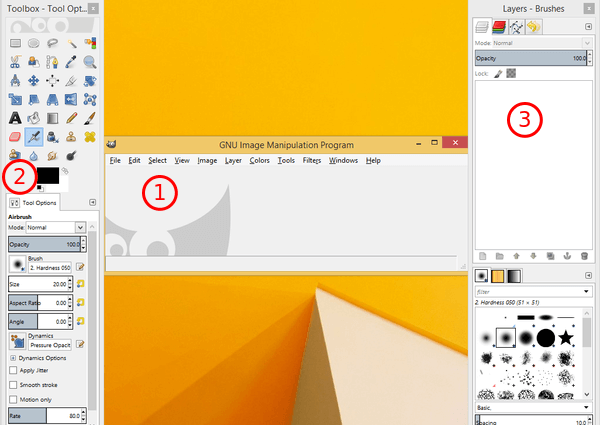Activate the Select by Color tool
The height and width of the screenshot is (425, 600).
(x=90, y=43)
